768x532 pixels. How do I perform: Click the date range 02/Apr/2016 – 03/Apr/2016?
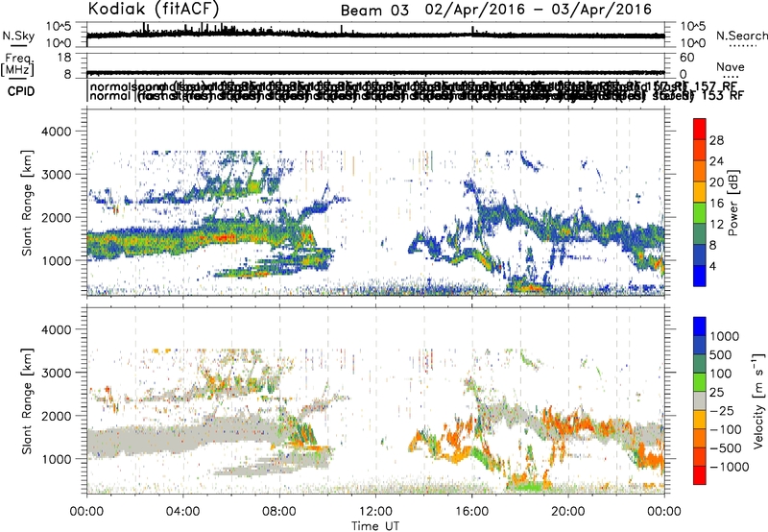pos(539,10)
